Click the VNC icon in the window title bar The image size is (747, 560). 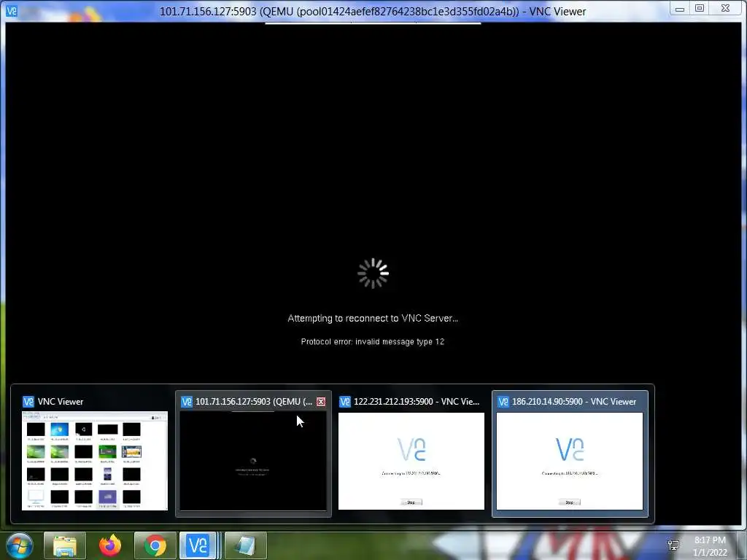point(12,11)
